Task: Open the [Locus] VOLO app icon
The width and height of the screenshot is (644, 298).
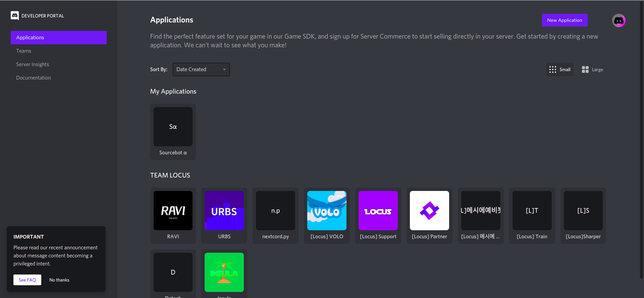Action: click(327, 210)
